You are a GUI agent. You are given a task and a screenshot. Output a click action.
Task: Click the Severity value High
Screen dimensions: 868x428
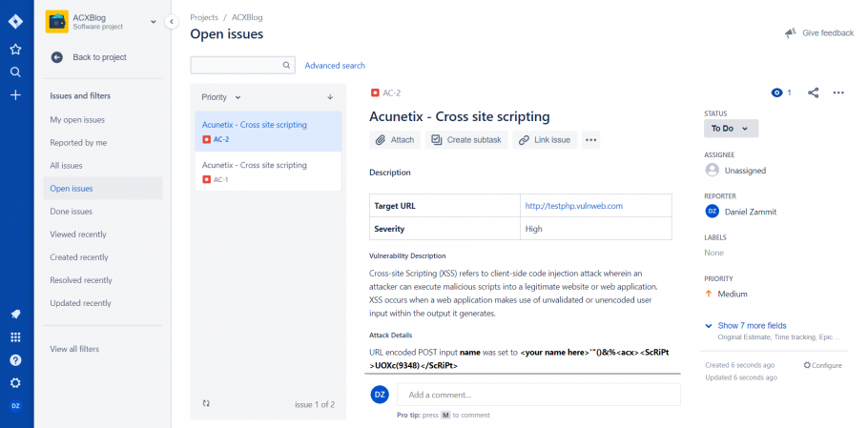[x=533, y=229]
